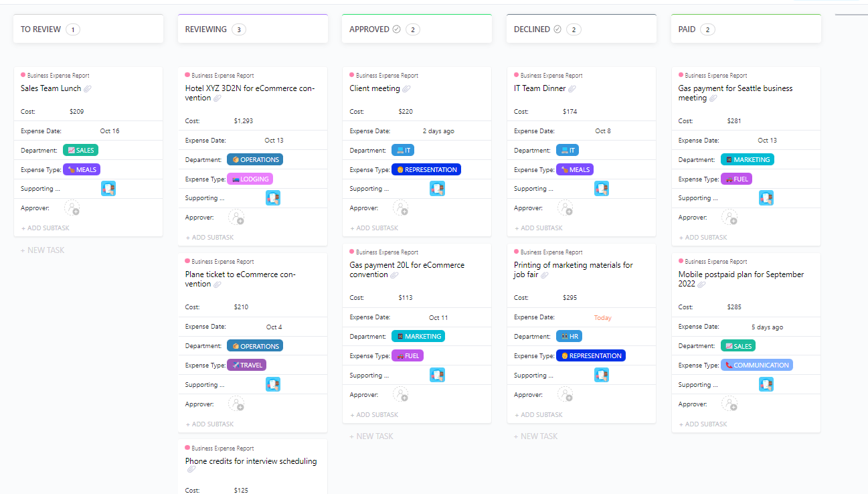Screen dimensions: 868x494
Task: Open the supporting attachment on Gas payment Seattle card
Action: (766, 197)
